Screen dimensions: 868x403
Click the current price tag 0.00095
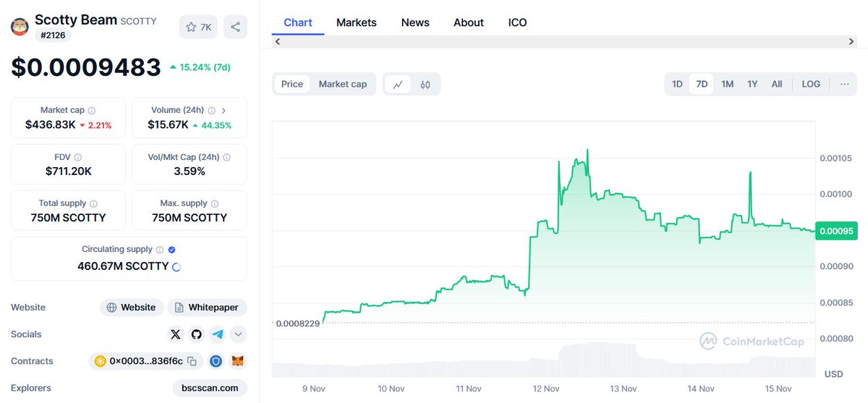[x=836, y=232]
